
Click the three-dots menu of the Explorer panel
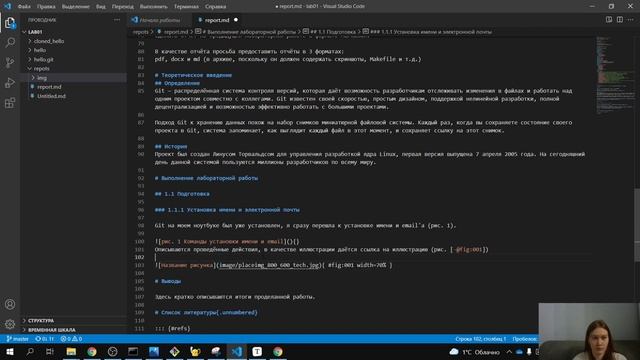point(117,20)
